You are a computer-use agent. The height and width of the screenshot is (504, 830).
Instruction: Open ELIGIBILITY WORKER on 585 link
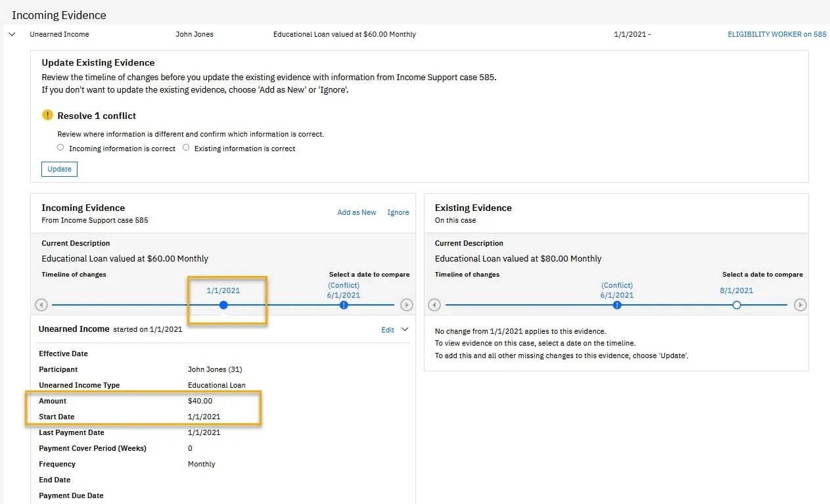point(777,34)
